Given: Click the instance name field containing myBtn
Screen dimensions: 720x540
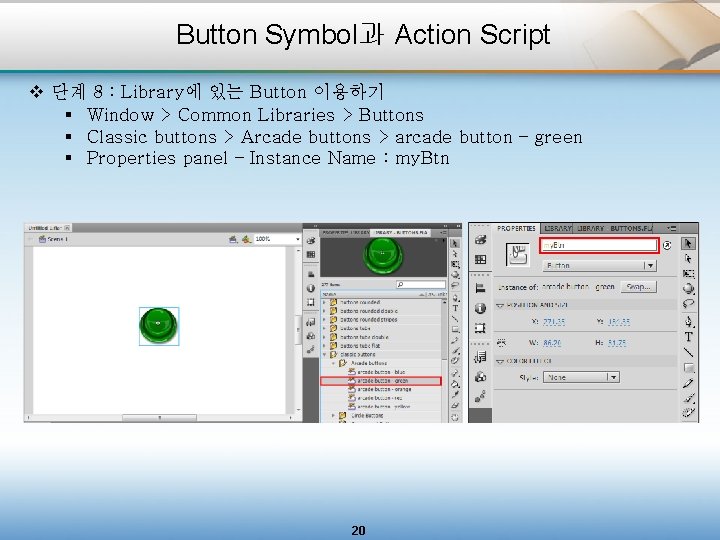Looking at the screenshot, I should coord(599,245).
